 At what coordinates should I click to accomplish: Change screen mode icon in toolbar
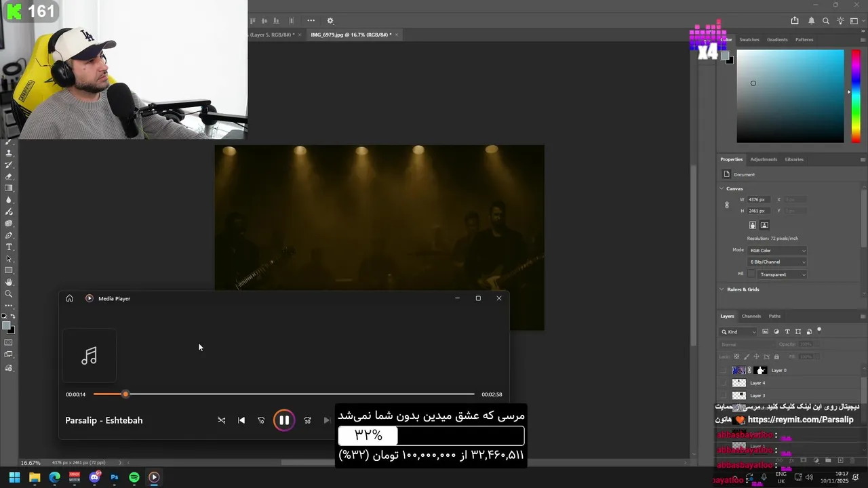[8, 354]
